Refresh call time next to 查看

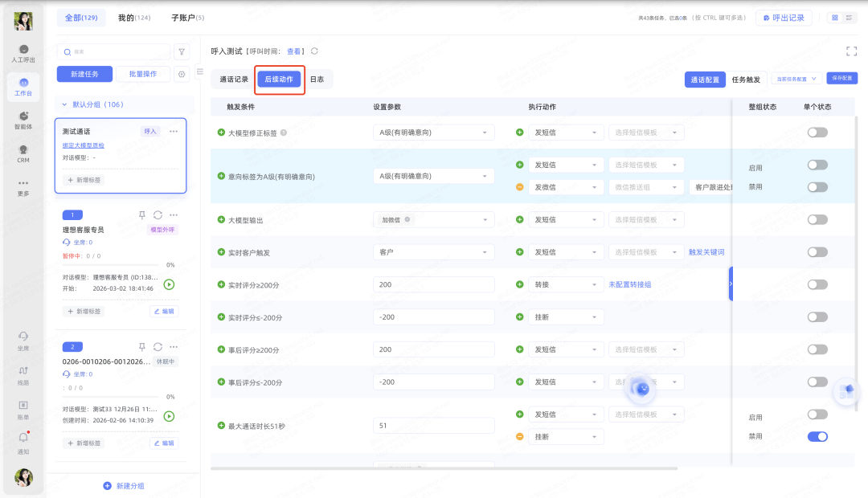[x=314, y=51]
